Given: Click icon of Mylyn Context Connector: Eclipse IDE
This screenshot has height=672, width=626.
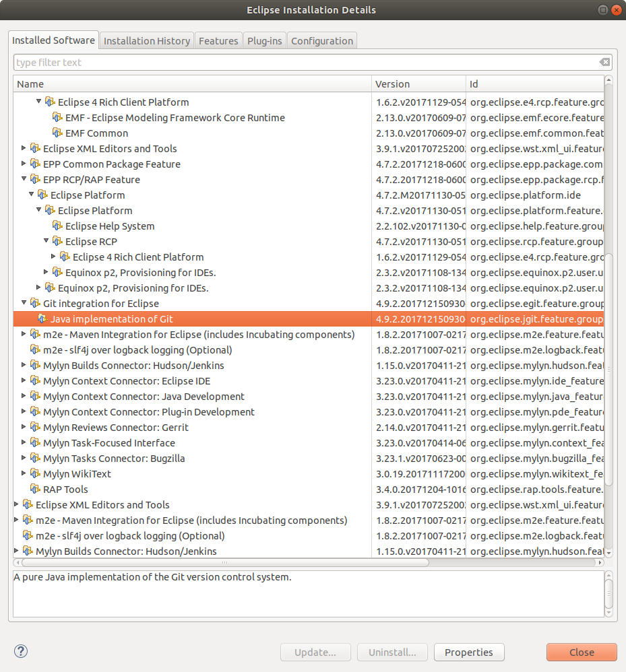Looking at the screenshot, I should tap(35, 380).
